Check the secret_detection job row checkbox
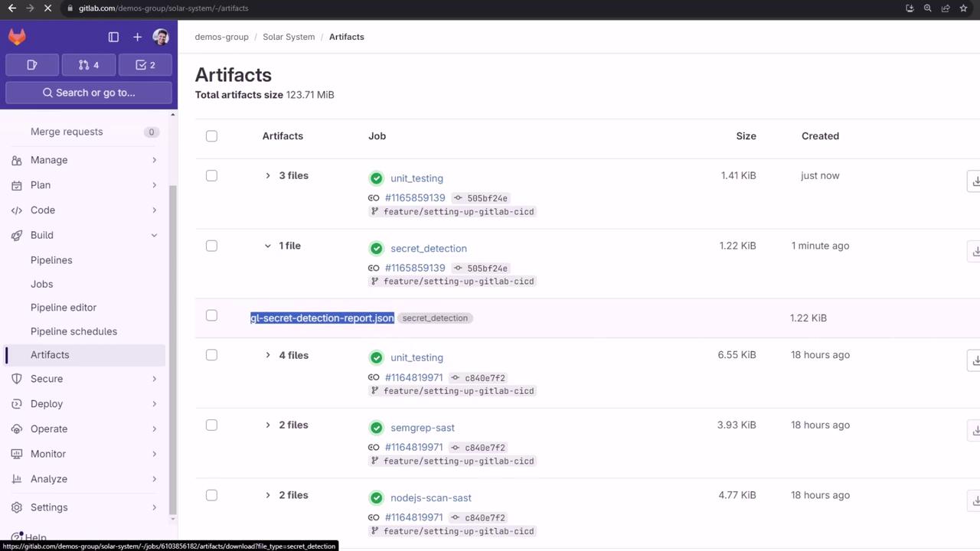Viewport: 980px width, 551px height. point(211,246)
